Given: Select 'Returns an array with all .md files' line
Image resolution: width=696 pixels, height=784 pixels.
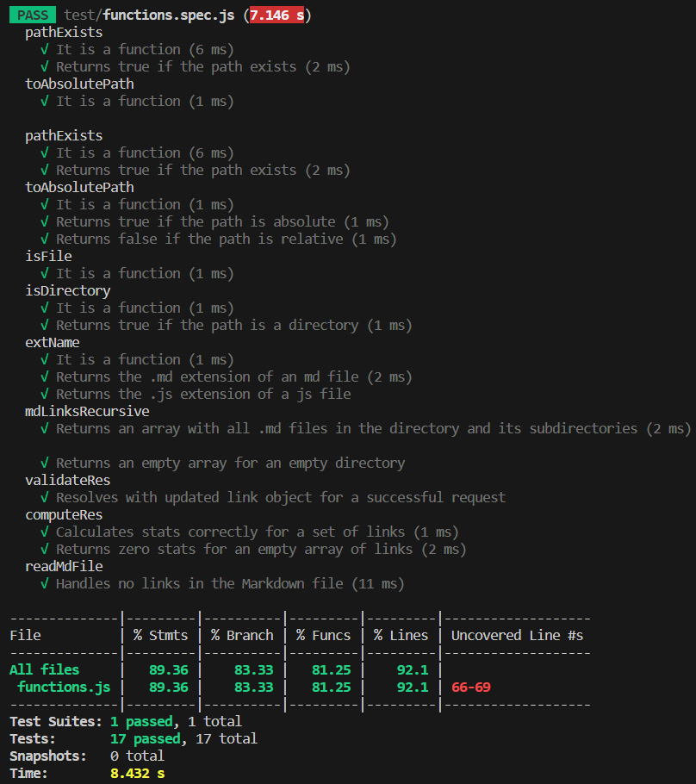Looking at the screenshot, I should 366,428.
